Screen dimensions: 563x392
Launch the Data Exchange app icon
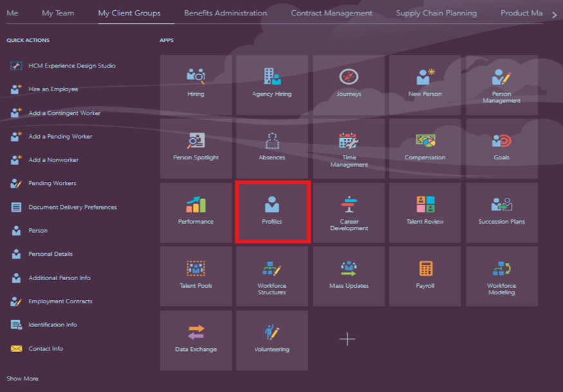point(196,332)
